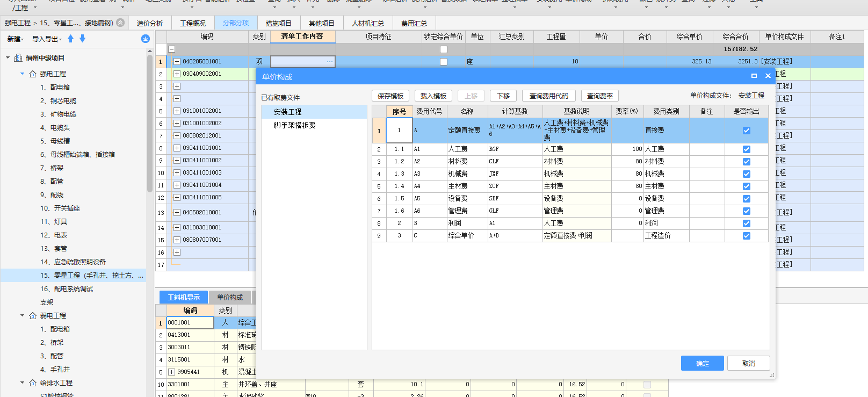Expand row 080807007001 with its plus icon

tap(177, 240)
